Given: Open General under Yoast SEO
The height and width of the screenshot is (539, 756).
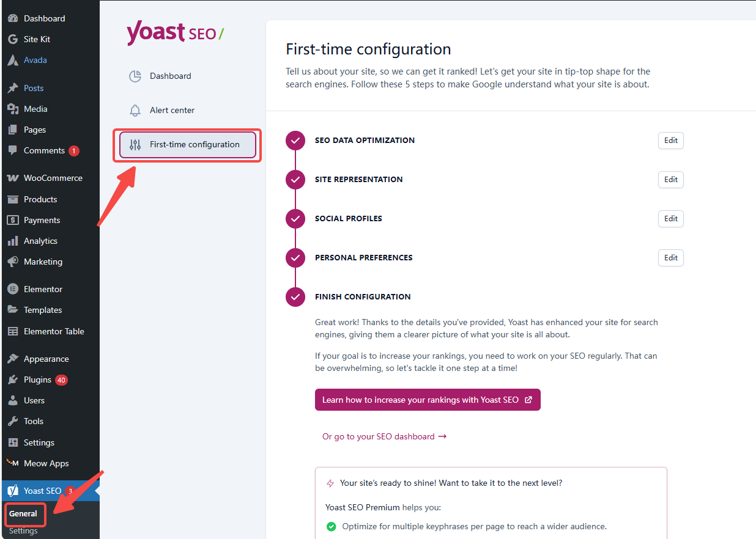Looking at the screenshot, I should click(23, 515).
